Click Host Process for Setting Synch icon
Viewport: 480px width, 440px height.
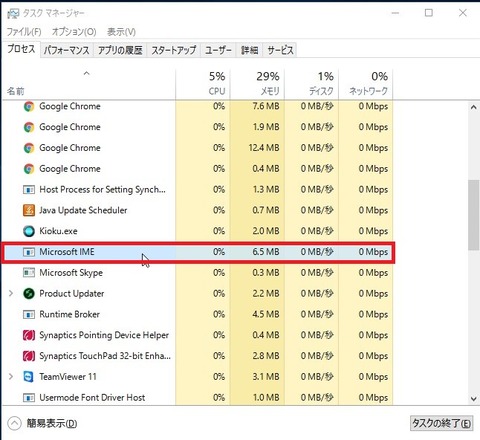pos(29,190)
